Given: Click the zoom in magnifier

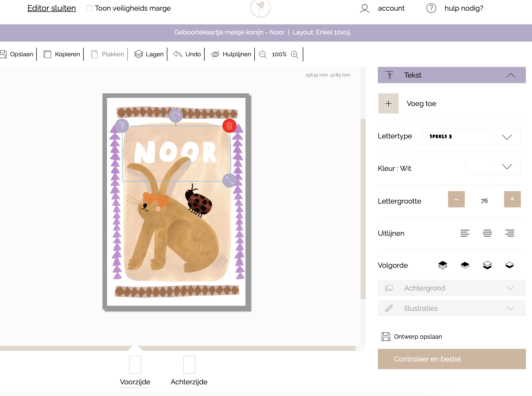Looking at the screenshot, I should click(x=294, y=54).
